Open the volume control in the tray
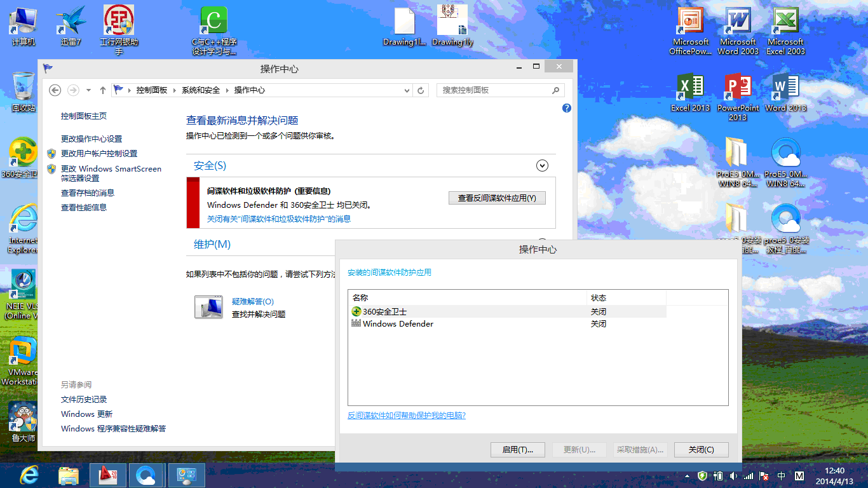 [733, 476]
